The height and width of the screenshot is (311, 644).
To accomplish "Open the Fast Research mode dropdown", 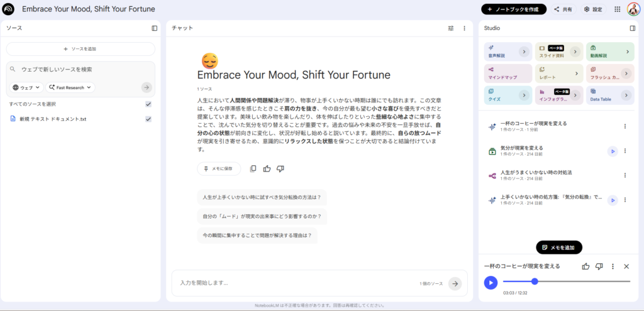I will 70,87.
